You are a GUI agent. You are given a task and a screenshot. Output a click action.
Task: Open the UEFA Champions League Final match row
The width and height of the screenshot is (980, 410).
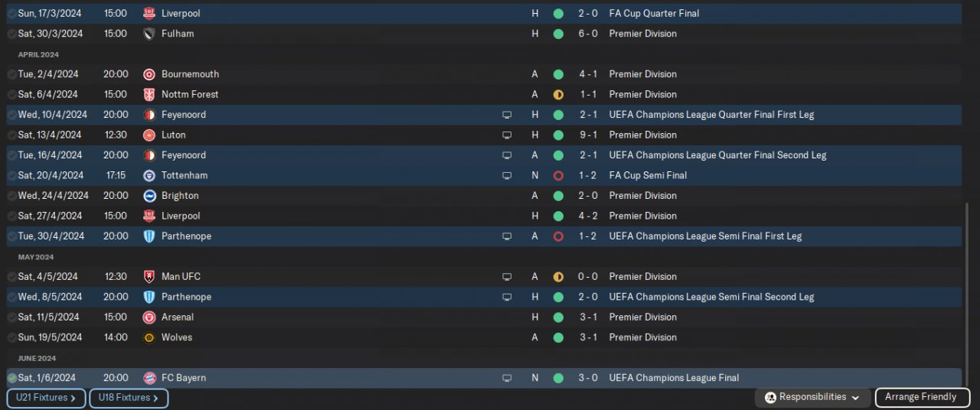click(x=484, y=378)
